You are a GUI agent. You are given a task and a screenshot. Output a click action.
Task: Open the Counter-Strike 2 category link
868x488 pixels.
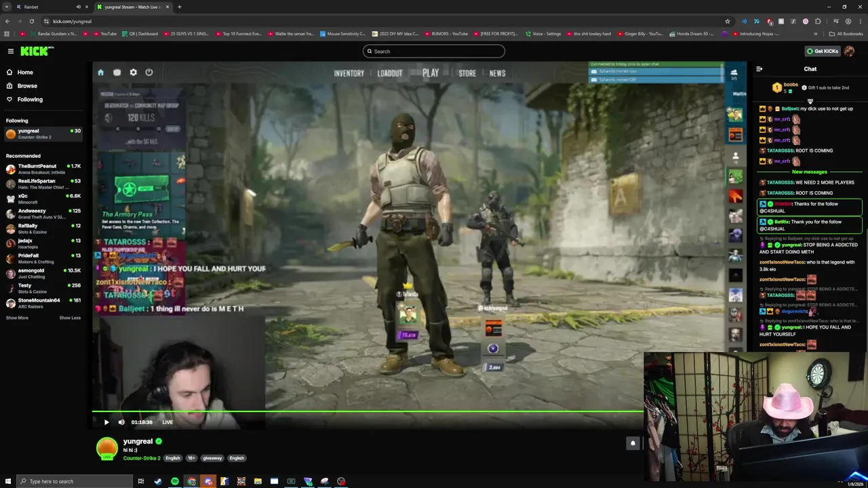click(142, 458)
